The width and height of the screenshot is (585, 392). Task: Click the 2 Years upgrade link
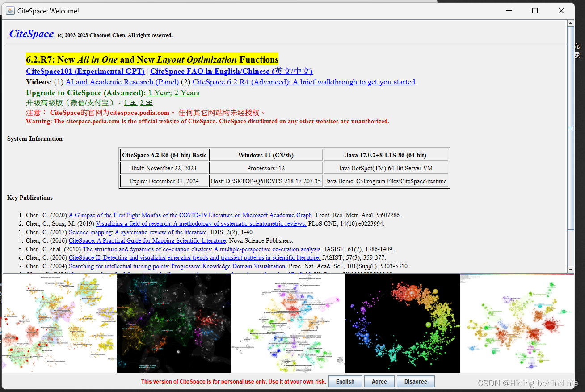click(x=187, y=93)
